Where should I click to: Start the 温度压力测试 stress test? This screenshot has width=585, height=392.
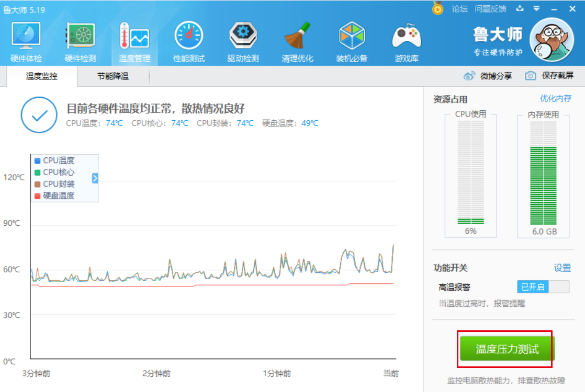[x=507, y=349]
